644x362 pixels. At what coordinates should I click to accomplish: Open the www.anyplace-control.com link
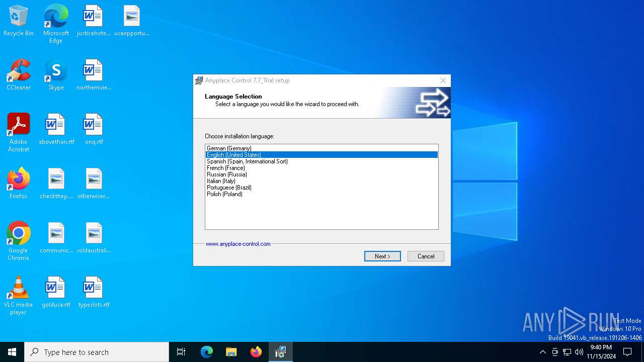pos(238,244)
